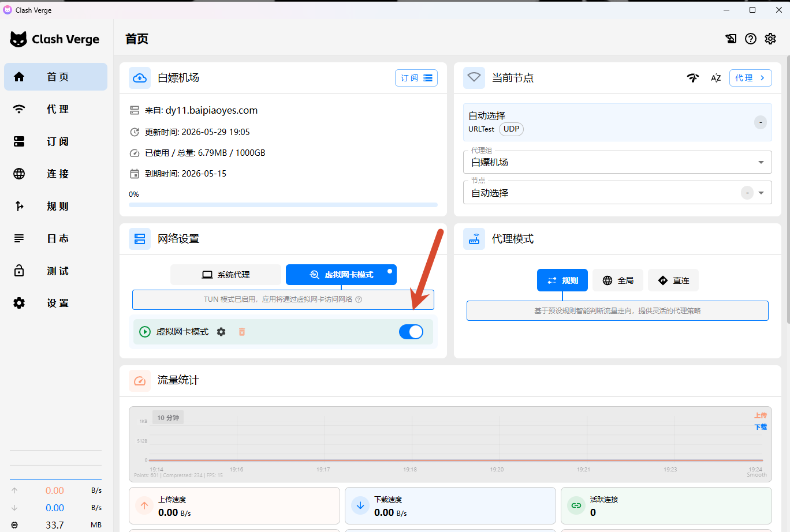790x532 pixels.
Task: Go to the 代理 proxies sidebar page
Action: coord(55,109)
